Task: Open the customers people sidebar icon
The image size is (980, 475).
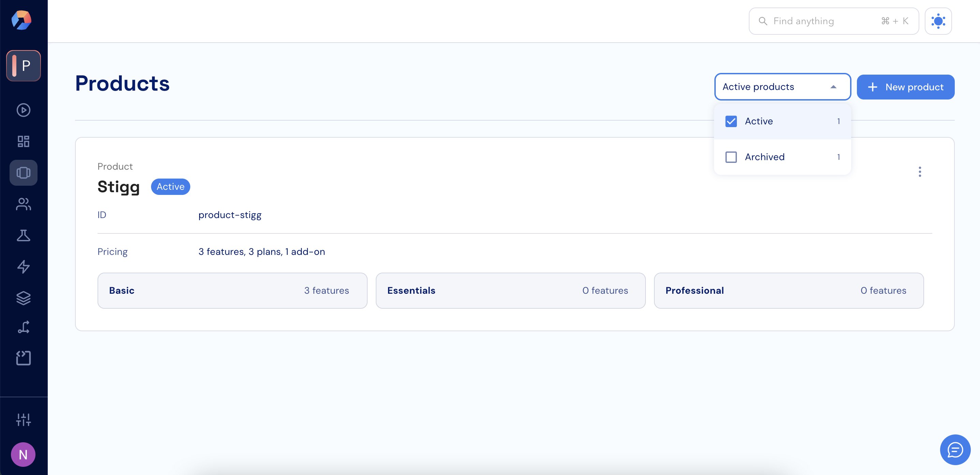Action: [23, 204]
